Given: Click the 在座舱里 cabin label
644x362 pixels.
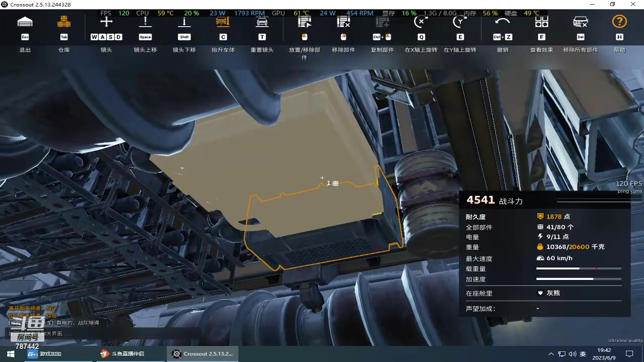Looking at the screenshot, I should coord(479,293).
